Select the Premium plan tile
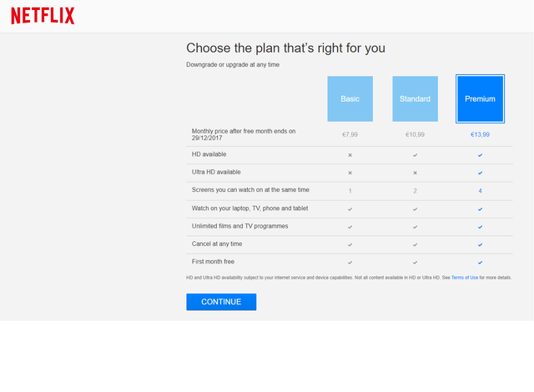 tap(481, 98)
